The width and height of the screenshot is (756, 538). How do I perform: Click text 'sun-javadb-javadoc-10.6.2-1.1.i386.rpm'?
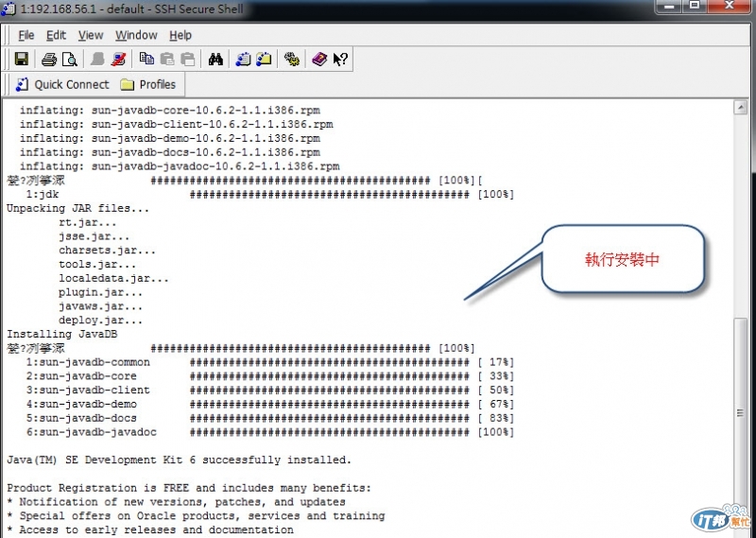coord(215,166)
